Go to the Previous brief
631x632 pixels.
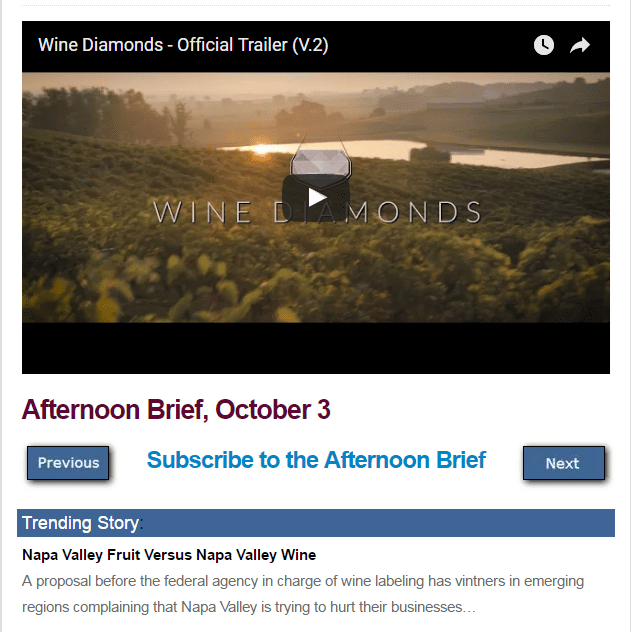(x=68, y=463)
